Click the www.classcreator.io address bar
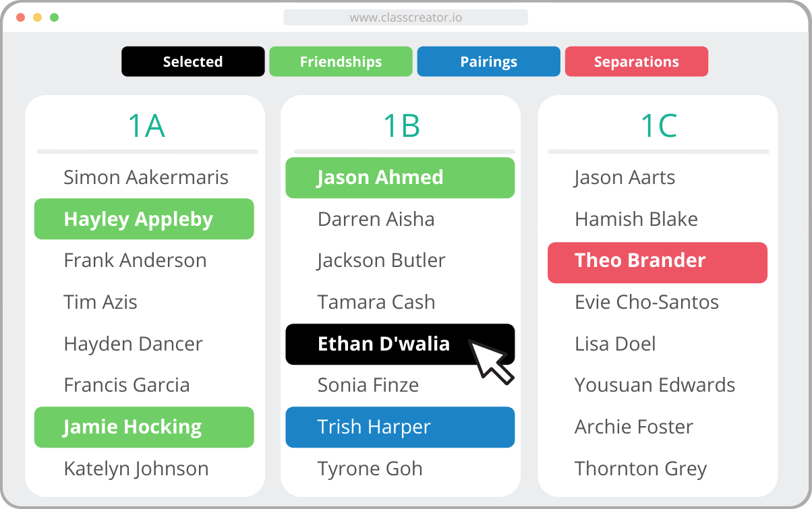The height and width of the screenshot is (509, 812). pos(405,18)
